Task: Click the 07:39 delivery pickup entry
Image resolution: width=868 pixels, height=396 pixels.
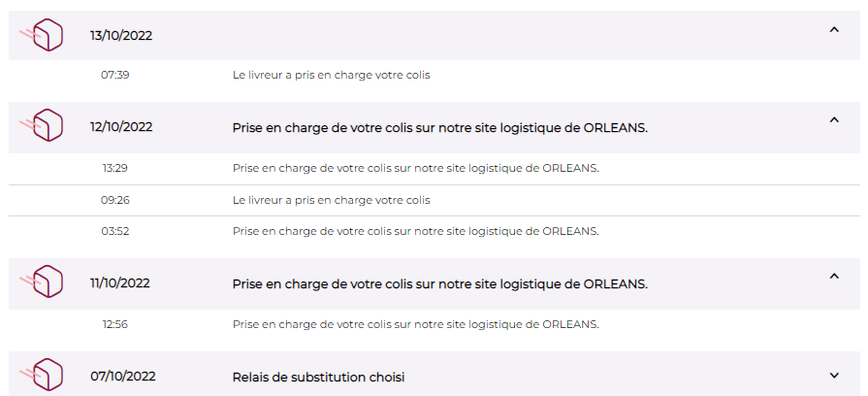Action: coord(331,75)
